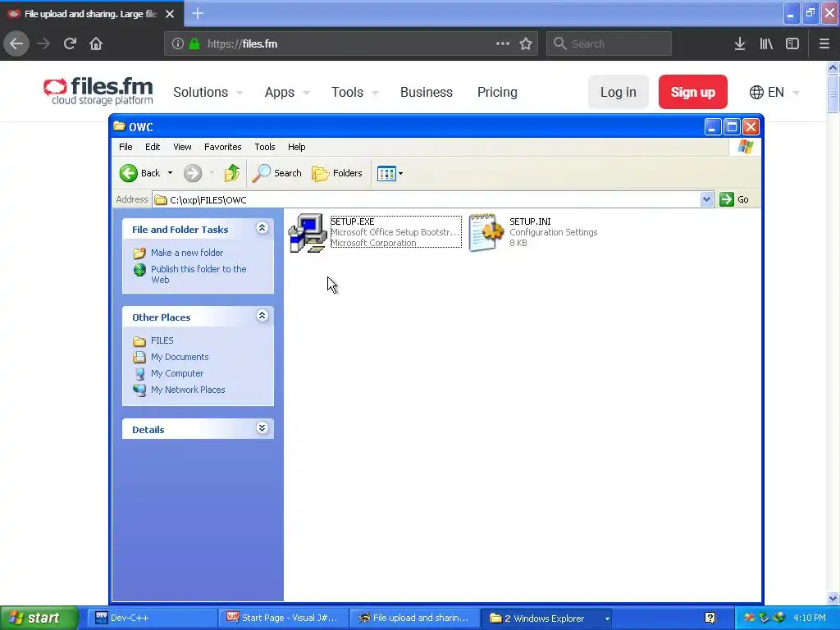Screen dimensions: 840x630
Task: Expand the Solutions navigation dropdown
Action: click(208, 92)
